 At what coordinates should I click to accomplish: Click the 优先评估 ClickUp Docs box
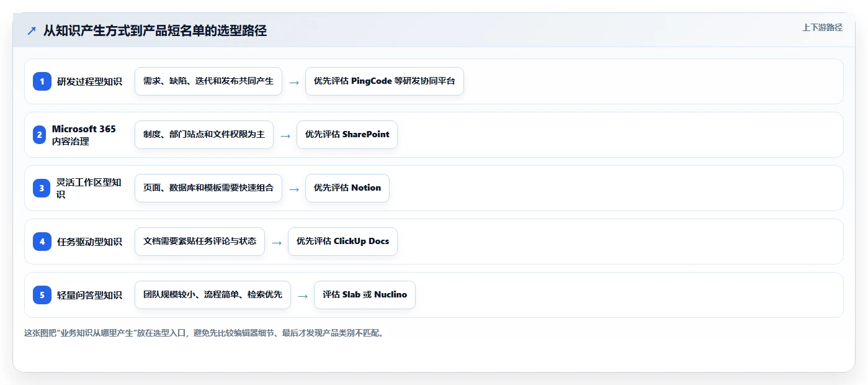coord(342,242)
